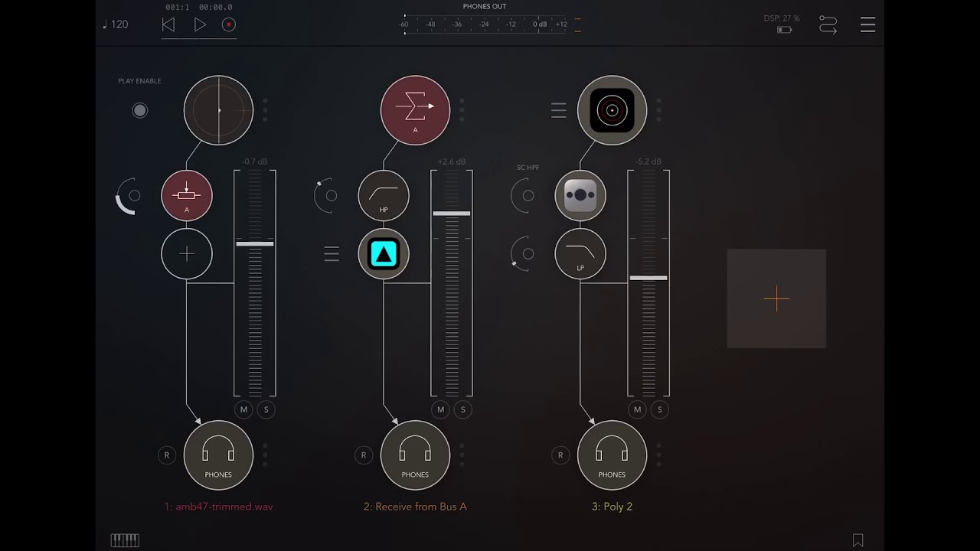Open the Phones output of channel 1
Viewport: 980px width, 551px height.
click(218, 455)
